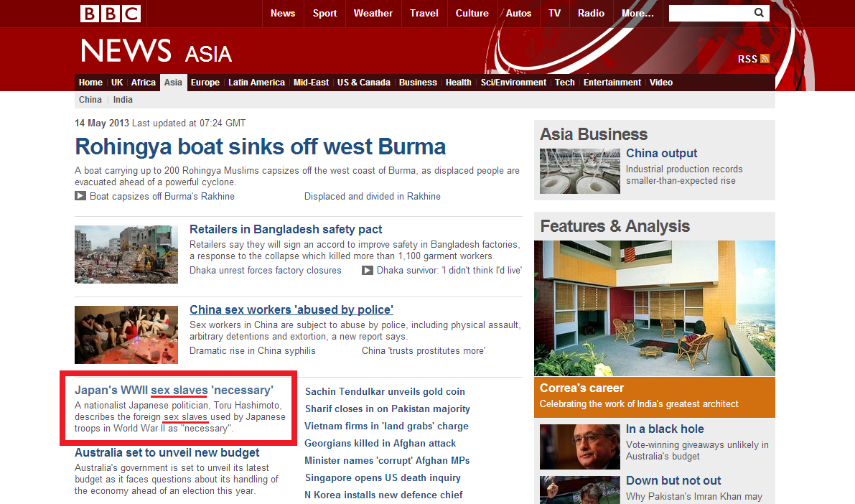Open the Asia Business section heading
The height and width of the screenshot is (504, 855).
click(594, 134)
